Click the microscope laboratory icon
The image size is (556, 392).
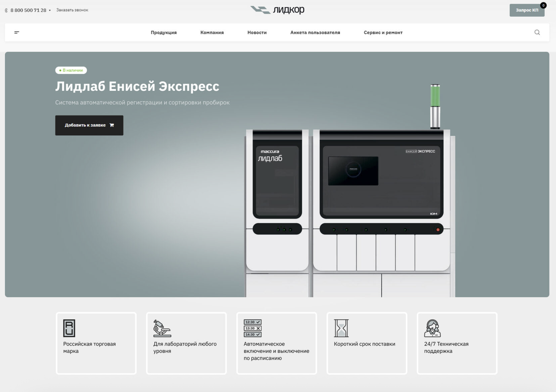[162, 328]
